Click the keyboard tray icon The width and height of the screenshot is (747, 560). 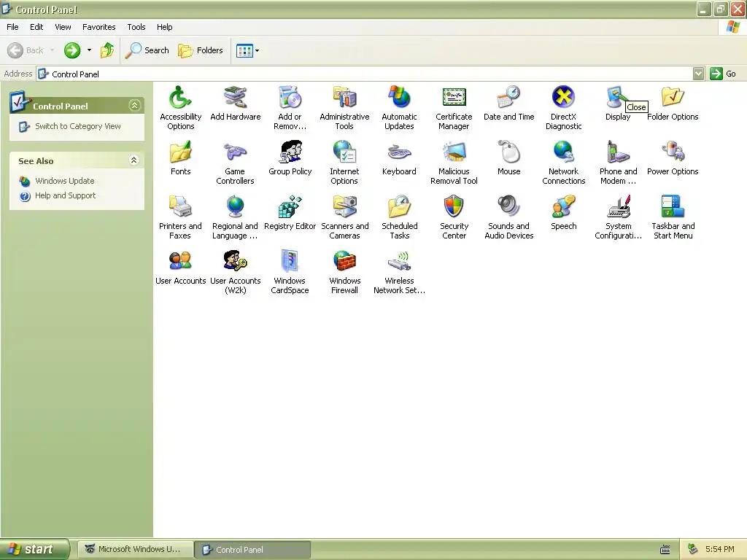tap(665, 550)
